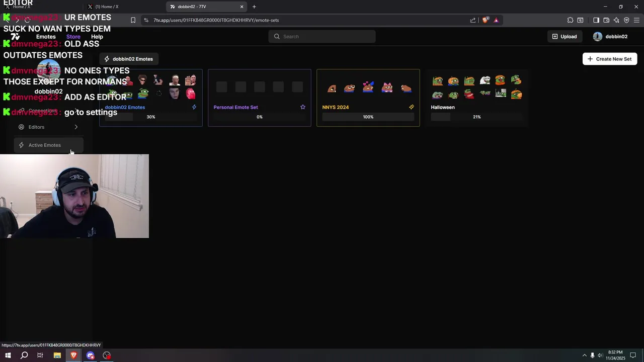Open Editors in the sidebar

tap(48, 127)
